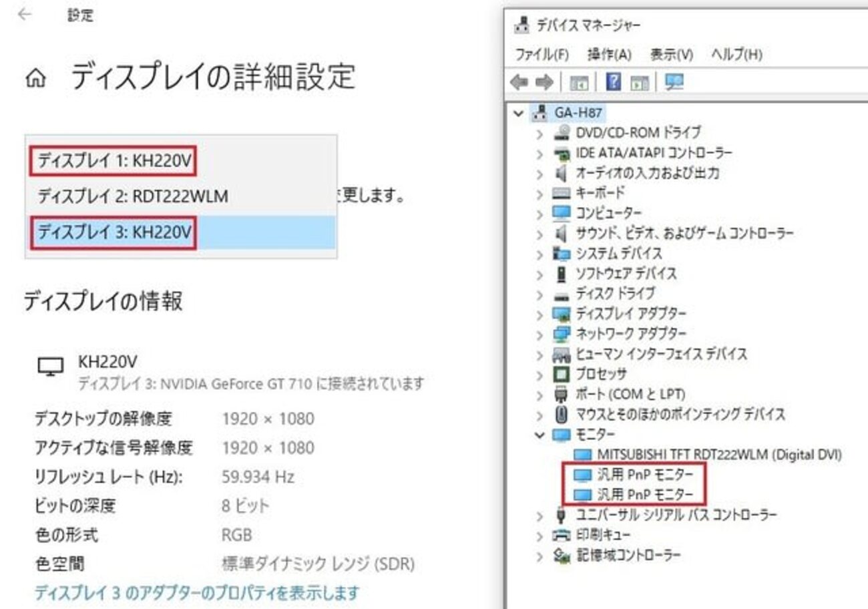Click the Device Manager toolbar forward arrow
The width and height of the screenshot is (868, 609).
(x=545, y=82)
